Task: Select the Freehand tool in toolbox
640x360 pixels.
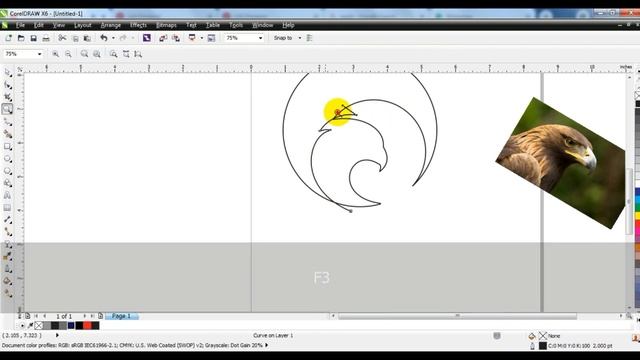Action: point(7,122)
